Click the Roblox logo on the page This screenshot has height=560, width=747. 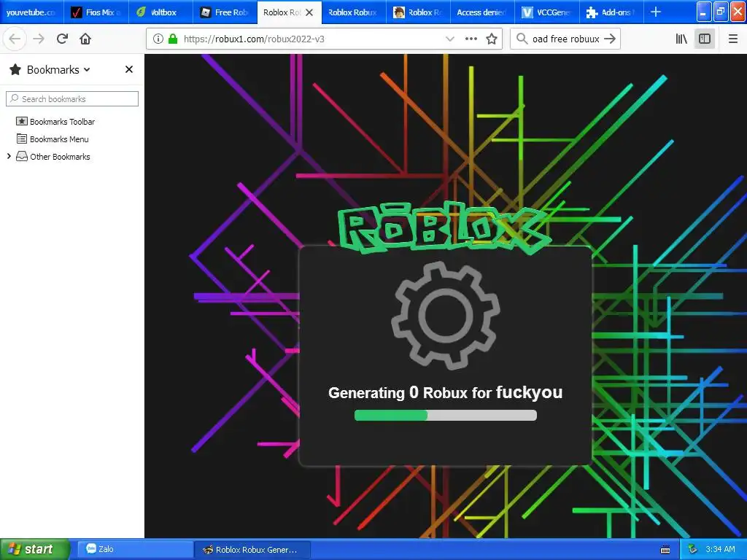point(444,227)
